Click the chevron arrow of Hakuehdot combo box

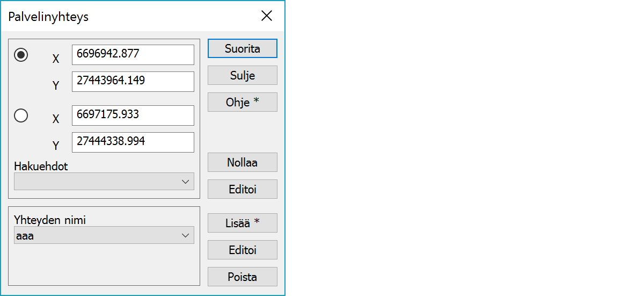tap(186, 182)
